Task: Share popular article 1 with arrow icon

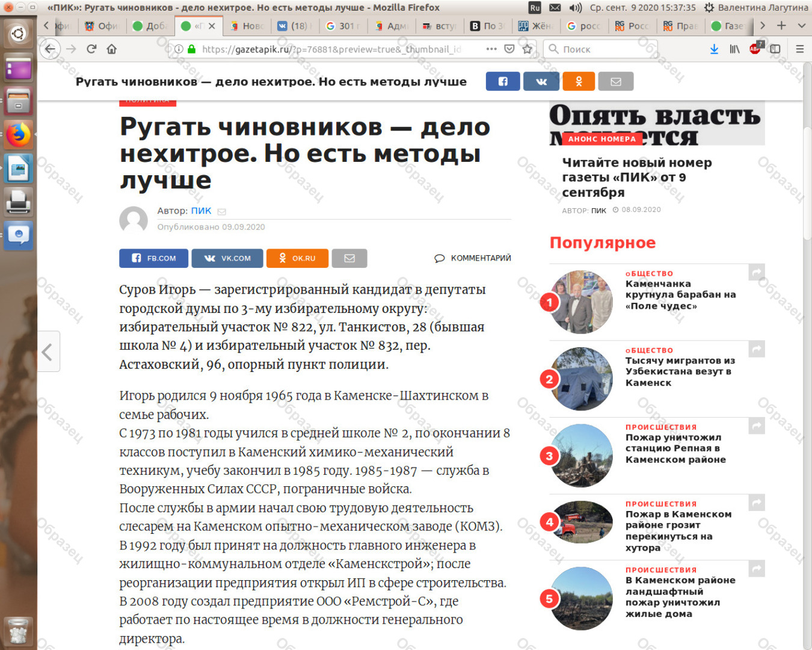Action: (757, 272)
